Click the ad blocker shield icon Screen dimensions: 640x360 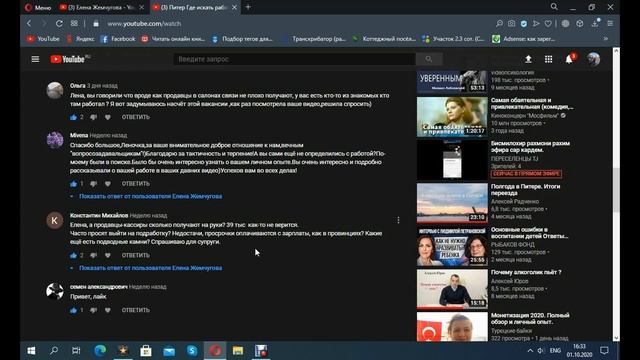pos(524,24)
